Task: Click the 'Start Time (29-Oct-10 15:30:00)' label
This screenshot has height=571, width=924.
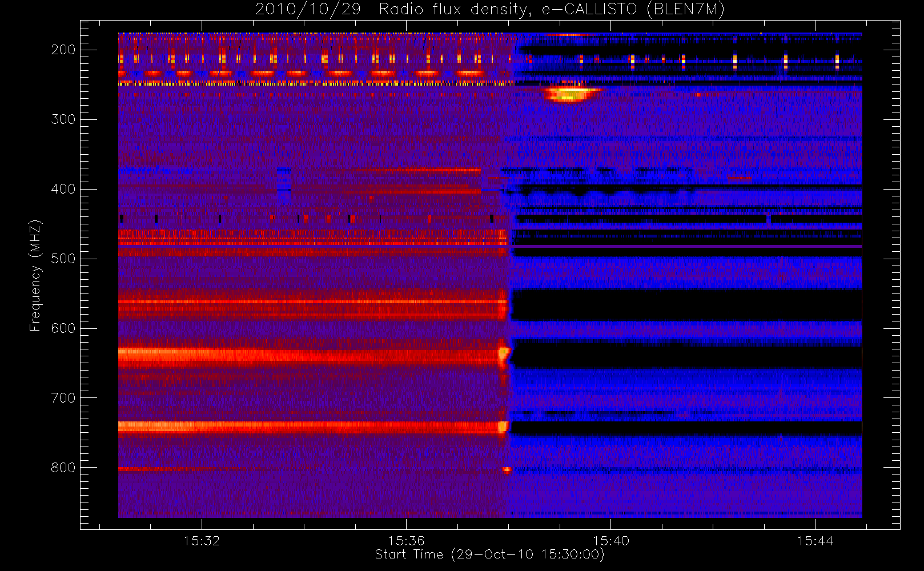Action: pos(489,554)
